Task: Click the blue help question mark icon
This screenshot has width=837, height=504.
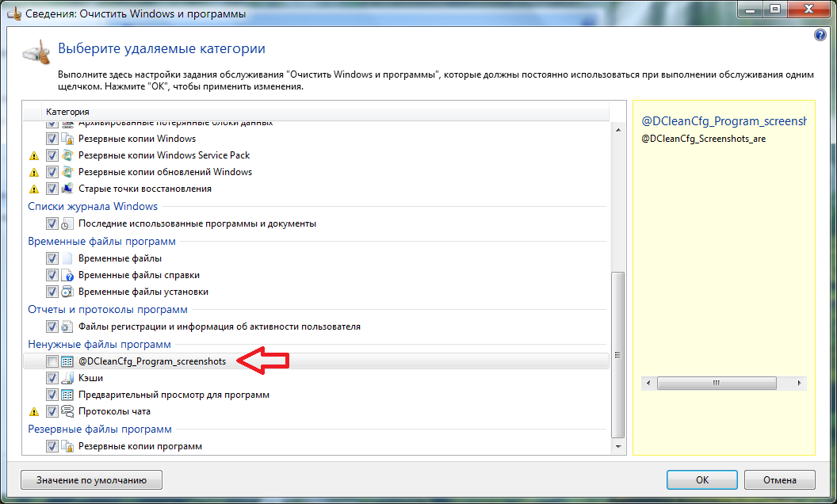Action: (x=820, y=36)
